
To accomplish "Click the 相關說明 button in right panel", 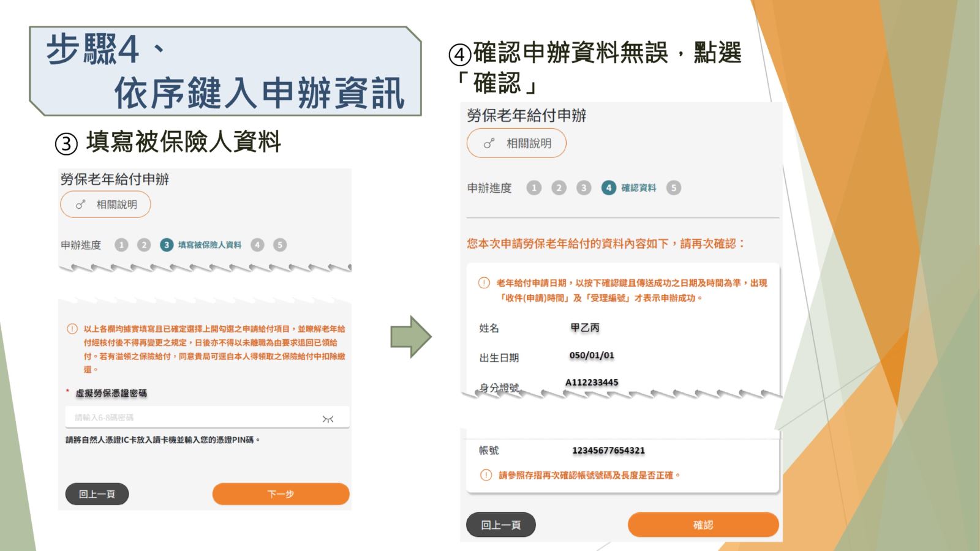I will pos(516,143).
